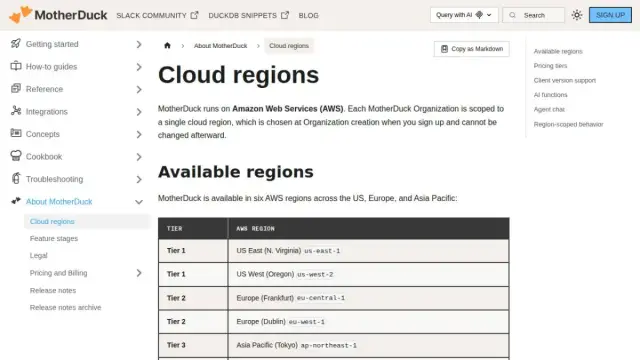Toggle the light/dark theme sun icon

[577, 15]
